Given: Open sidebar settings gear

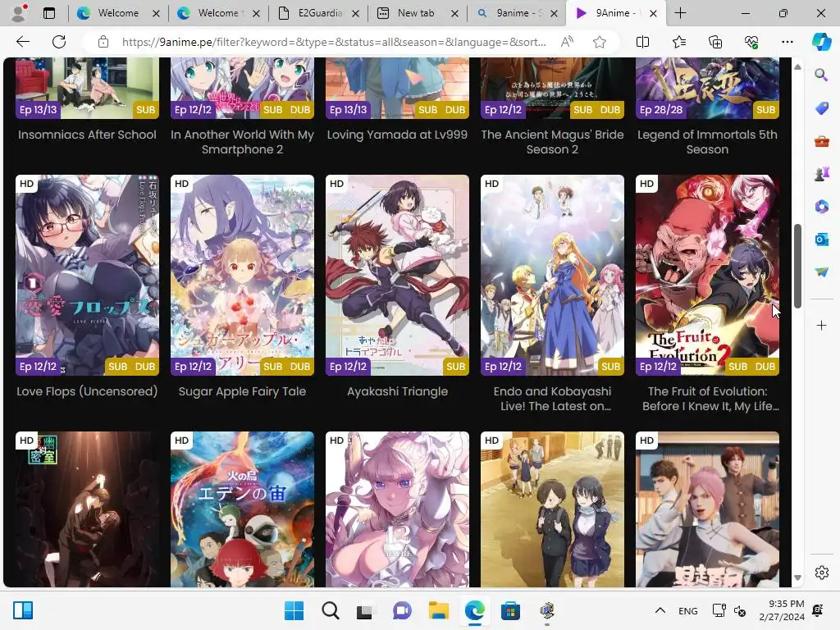Looking at the screenshot, I should pos(821,573).
